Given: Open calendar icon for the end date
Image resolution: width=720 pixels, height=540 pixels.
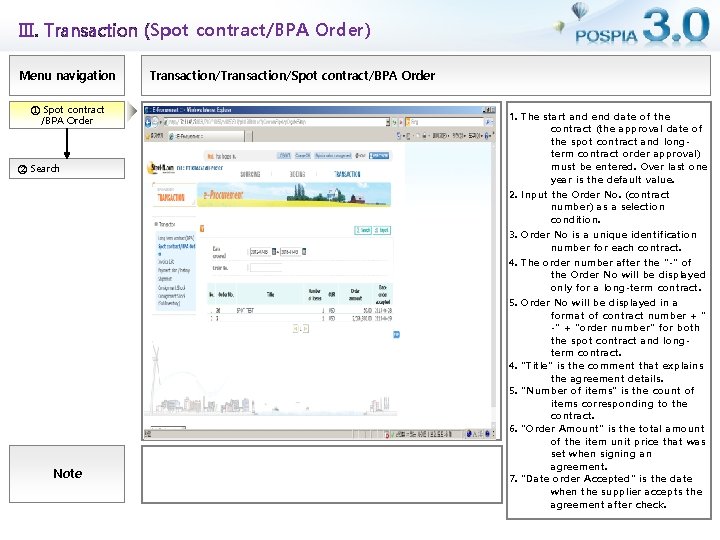Looking at the screenshot, I should (x=304, y=252).
